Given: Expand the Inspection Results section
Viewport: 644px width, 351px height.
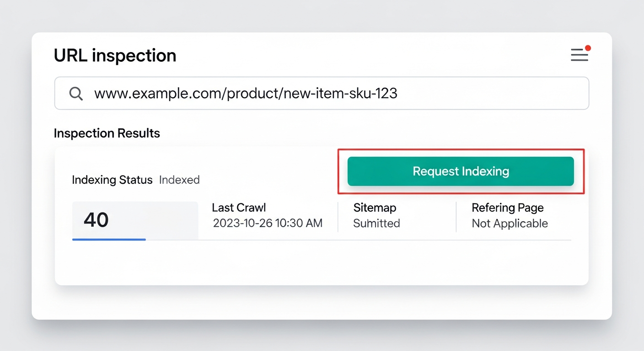Looking at the screenshot, I should pyautogui.click(x=107, y=133).
